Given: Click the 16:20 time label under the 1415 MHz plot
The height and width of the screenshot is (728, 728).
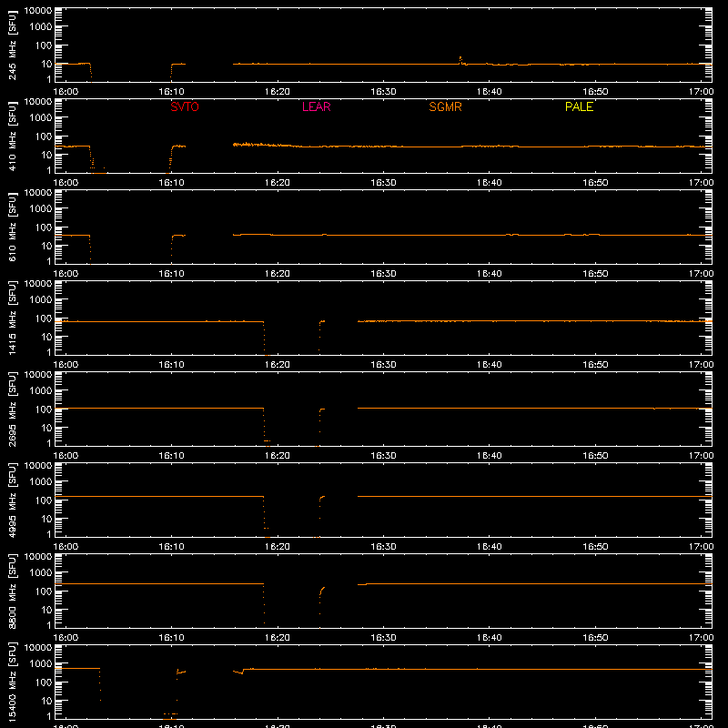Looking at the screenshot, I should (278, 365).
